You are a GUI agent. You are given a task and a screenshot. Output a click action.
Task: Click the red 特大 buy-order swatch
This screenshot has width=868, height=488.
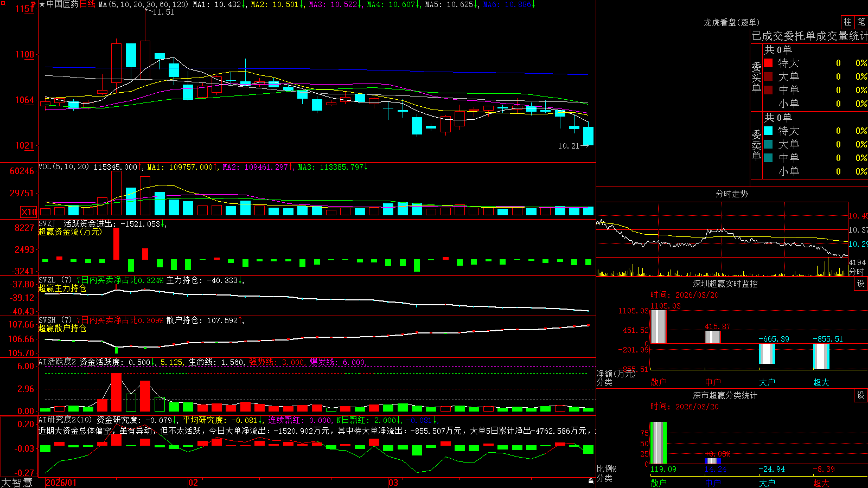tap(768, 63)
